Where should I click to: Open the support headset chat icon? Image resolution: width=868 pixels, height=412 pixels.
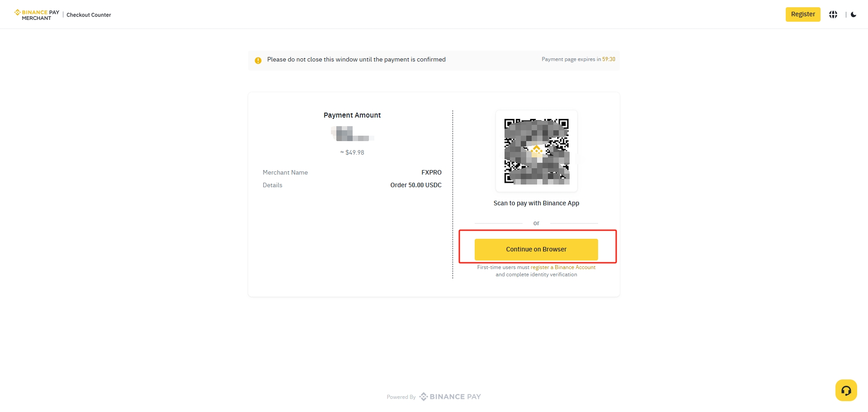click(846, 390)
